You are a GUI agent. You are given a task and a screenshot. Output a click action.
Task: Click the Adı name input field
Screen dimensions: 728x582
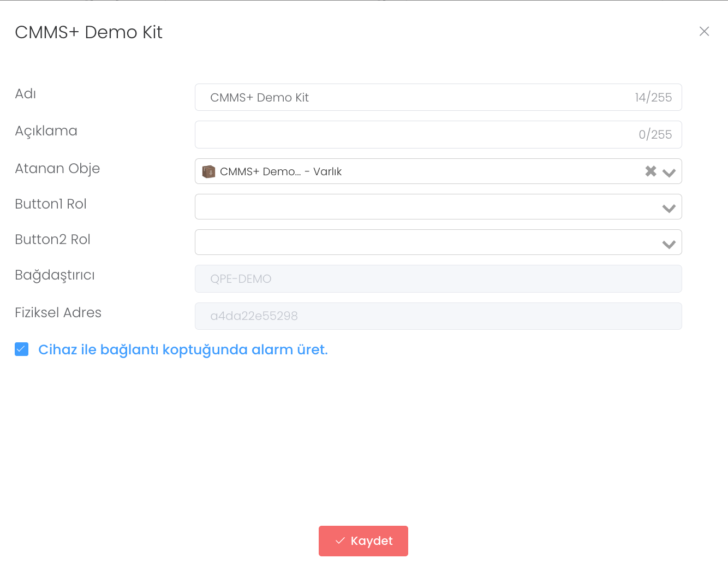coord(415,98)
